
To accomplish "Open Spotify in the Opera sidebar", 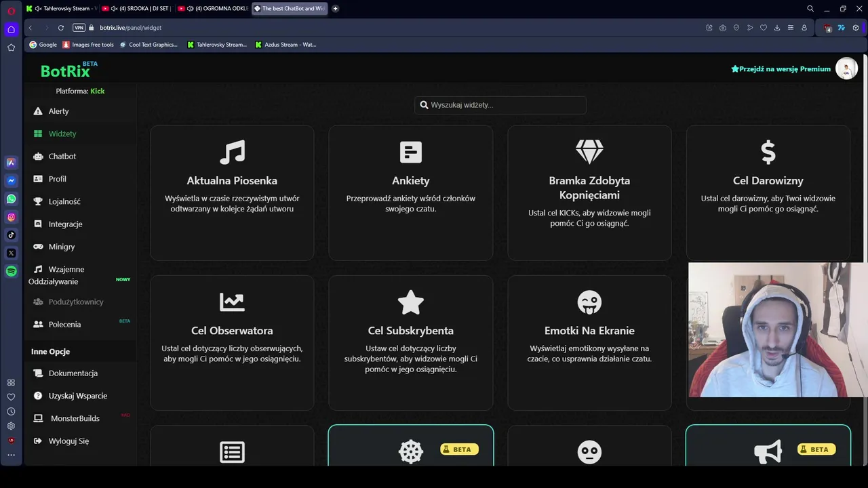I will [x=11, y=271].
